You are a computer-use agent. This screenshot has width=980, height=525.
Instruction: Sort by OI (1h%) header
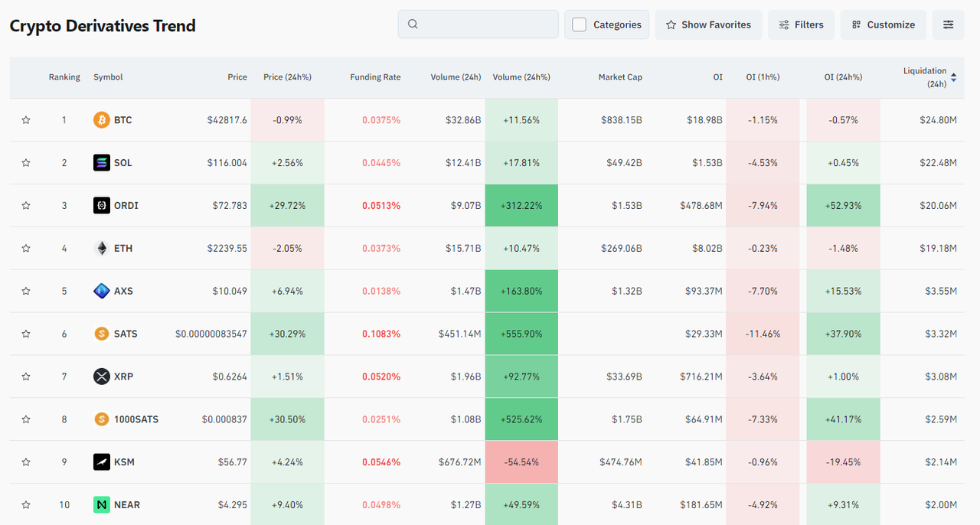pyautogui.click(x=763, y=77)
